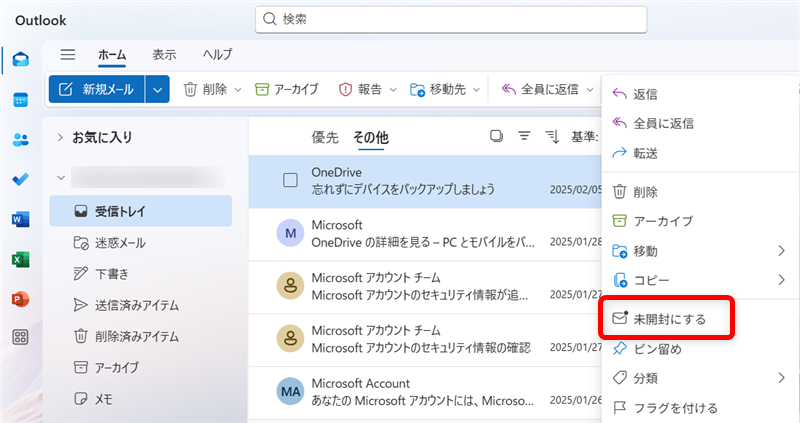800x423 pixels.
Task: Expand the お気に入り section
Action: [60, 137]
